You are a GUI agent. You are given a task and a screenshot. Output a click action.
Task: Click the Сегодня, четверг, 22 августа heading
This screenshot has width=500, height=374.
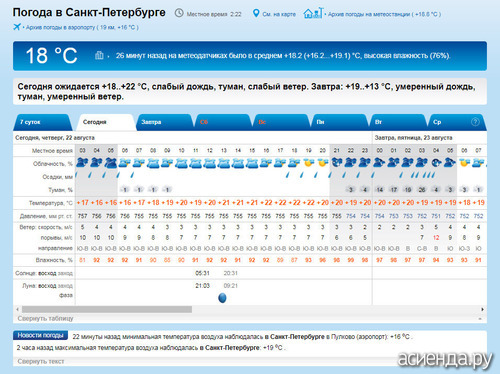(x=55, y=138)
